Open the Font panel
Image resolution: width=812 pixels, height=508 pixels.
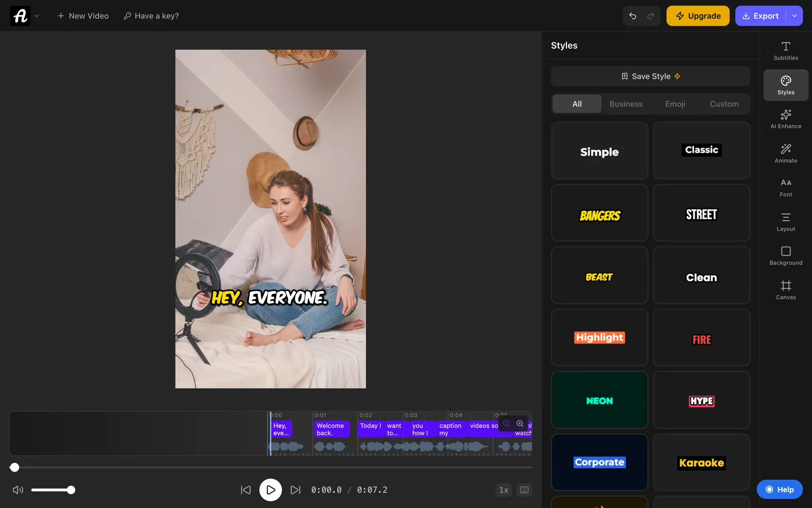[x=786, y=187]
